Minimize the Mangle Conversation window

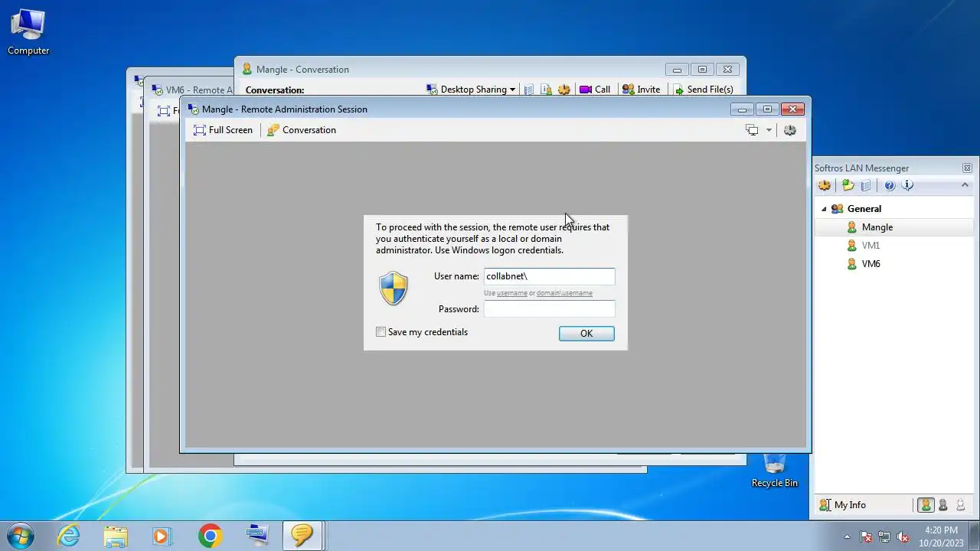[677, 70]
